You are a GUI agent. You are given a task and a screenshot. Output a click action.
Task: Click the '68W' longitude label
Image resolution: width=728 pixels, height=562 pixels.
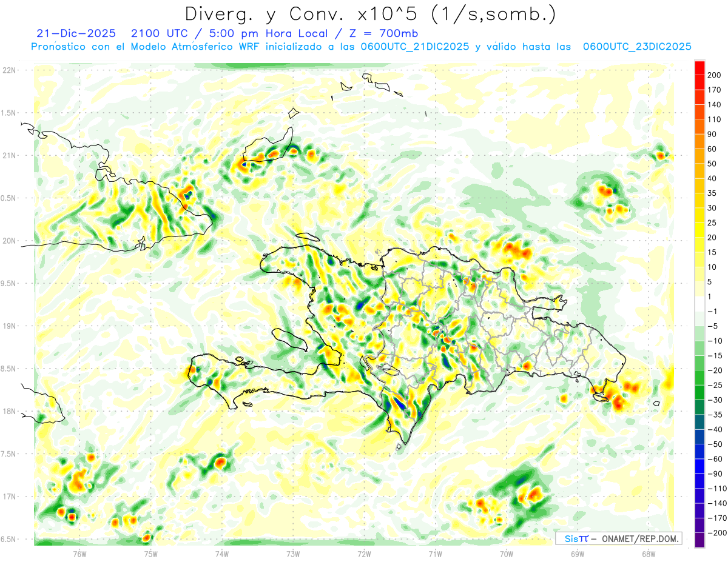pos(648,553)
